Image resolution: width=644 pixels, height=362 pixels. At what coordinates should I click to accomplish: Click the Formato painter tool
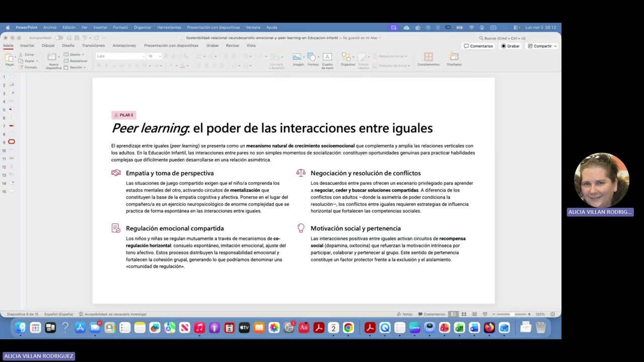click(x=28, y=67)
